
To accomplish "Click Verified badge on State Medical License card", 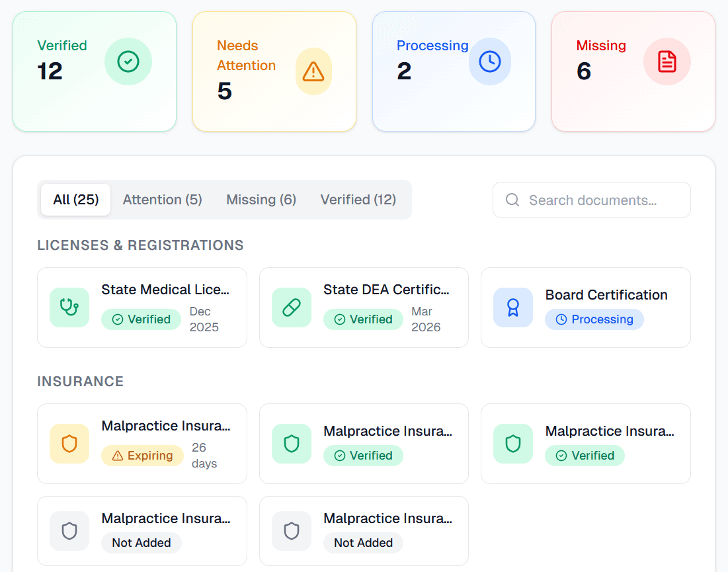I will click(x=141, y=319).
